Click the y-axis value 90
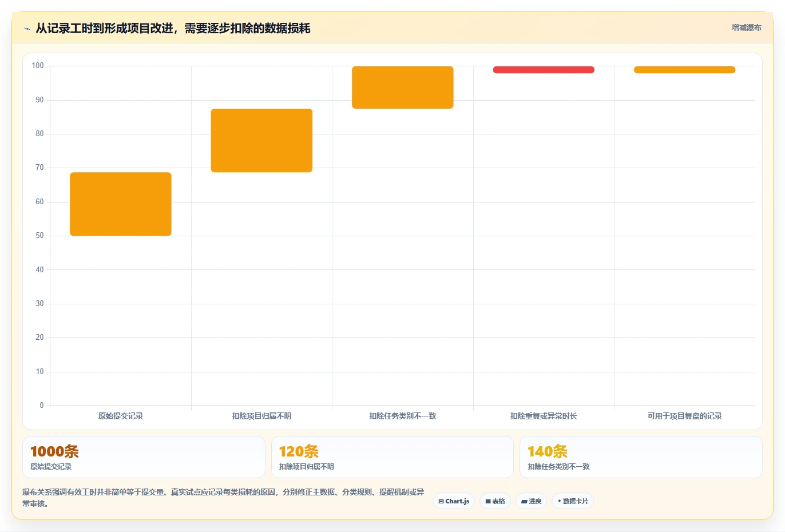Image resolution: width=785 pixels, height=532 pixels. [39, 100]
